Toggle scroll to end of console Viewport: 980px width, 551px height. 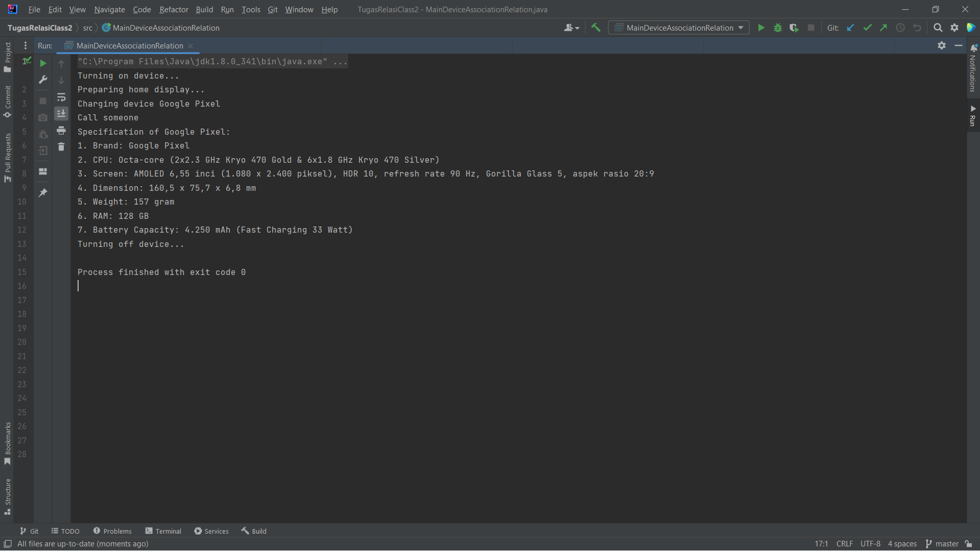coord(61,113)
